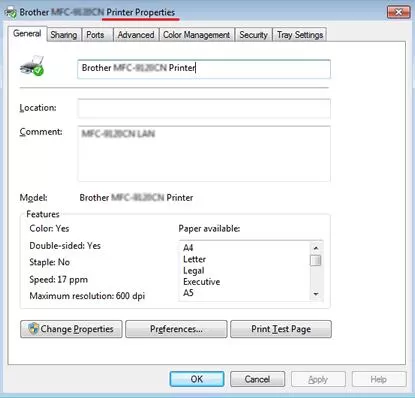The image size is (415, 398).
Task: Click the 'Double-sided: Yes' text
Action: point(65,246)
